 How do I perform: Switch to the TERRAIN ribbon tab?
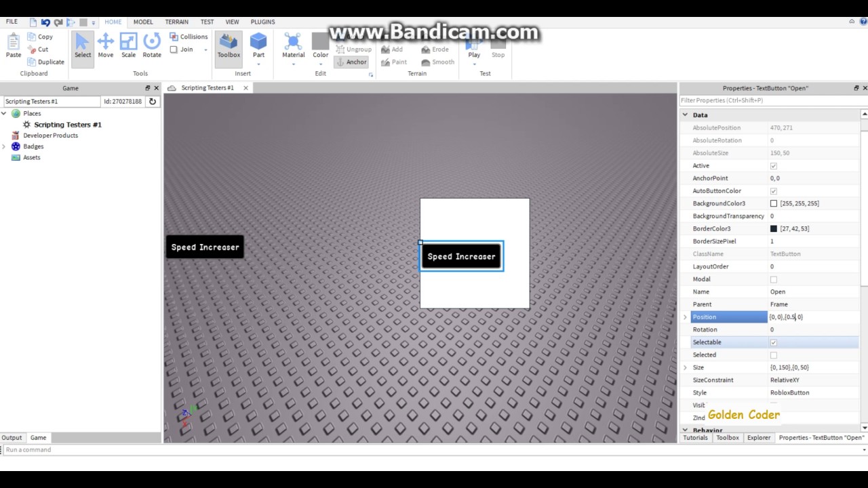[177, 22]
